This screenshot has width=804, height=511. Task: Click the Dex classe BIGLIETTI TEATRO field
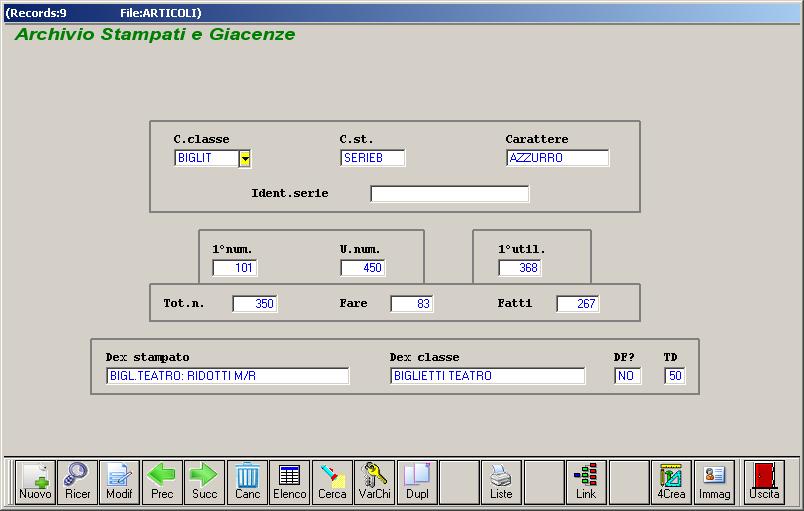tap(488, 376)
